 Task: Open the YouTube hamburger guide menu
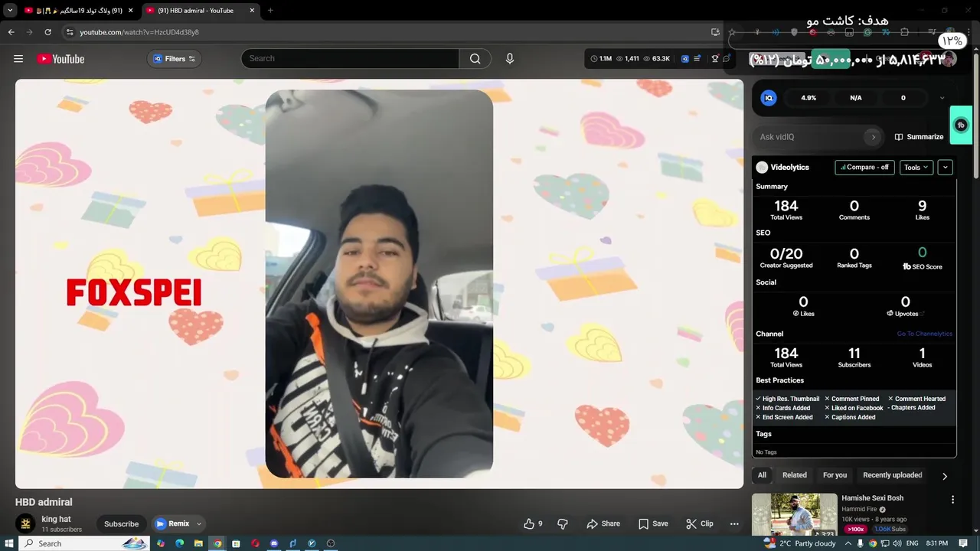coord(18,59)
